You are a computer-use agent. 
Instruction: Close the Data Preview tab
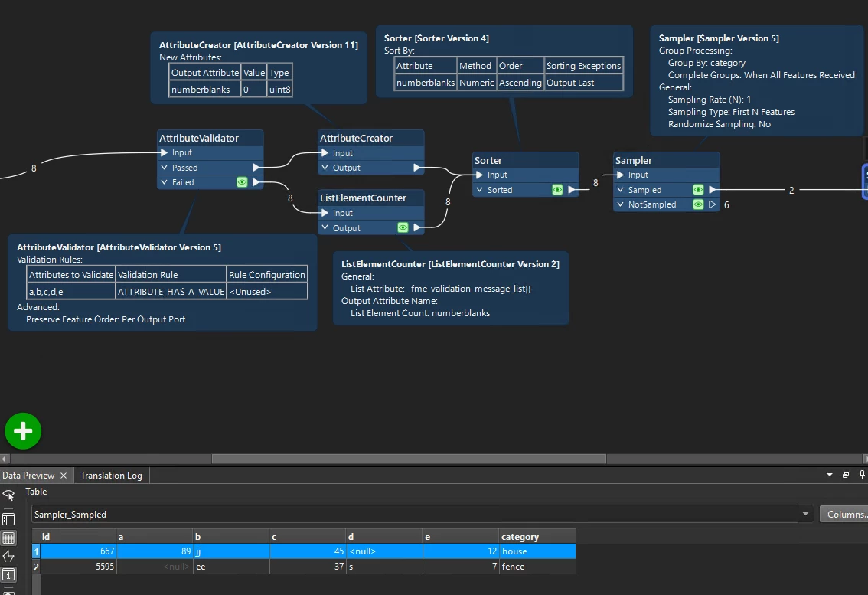[64, 476]
